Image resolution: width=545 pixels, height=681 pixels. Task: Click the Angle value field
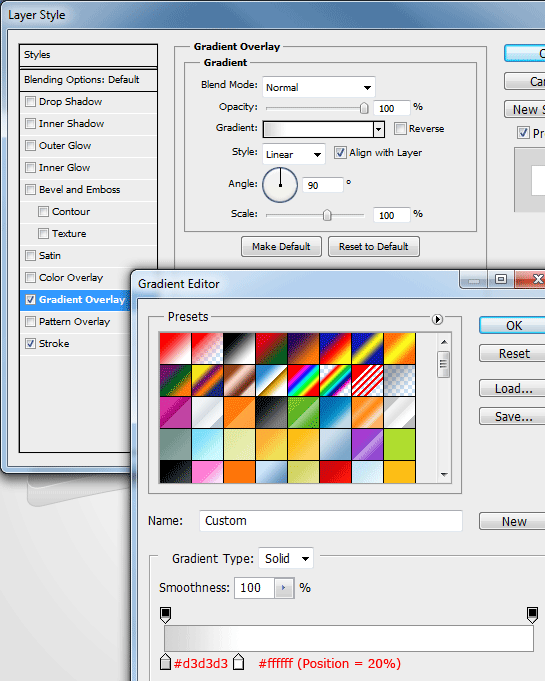323,185
